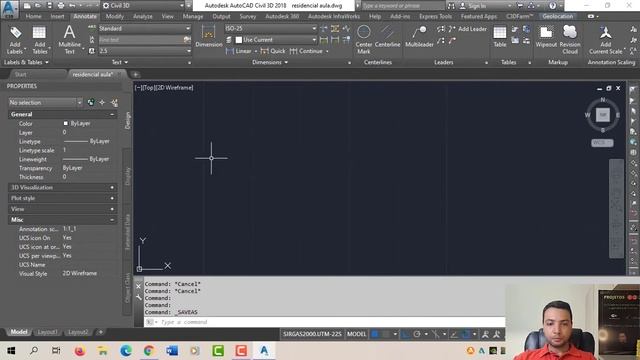Image resolution: width=640 pixels, height=360 pixels.
Task: Switch to the Layout1 tab
Action: tap(47, 332)
